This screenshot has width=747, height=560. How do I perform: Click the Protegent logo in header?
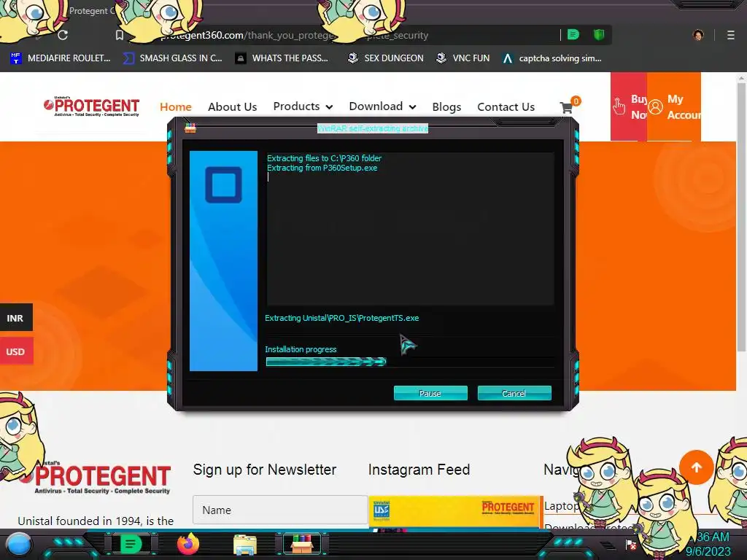91,106
